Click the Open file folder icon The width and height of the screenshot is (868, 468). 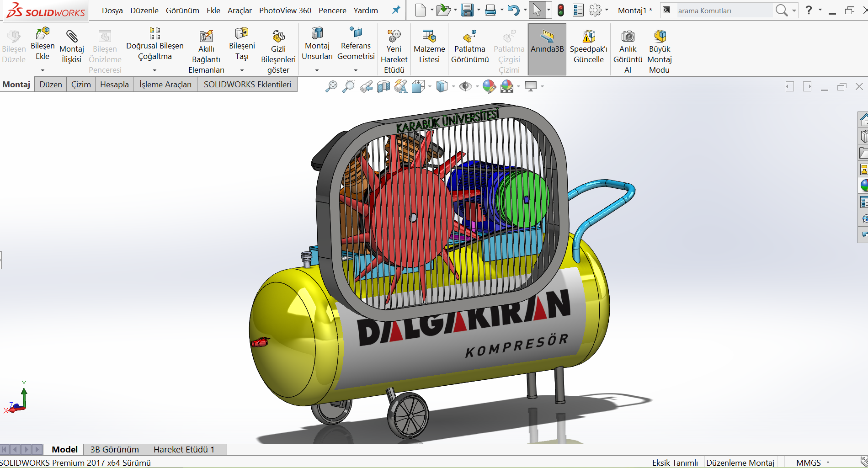(443, 10)
